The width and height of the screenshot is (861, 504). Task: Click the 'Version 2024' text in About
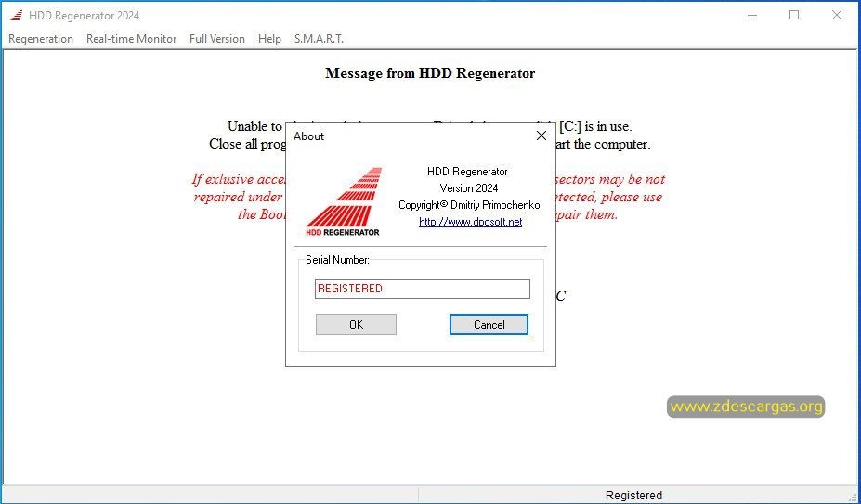click(x=469, y=188)
